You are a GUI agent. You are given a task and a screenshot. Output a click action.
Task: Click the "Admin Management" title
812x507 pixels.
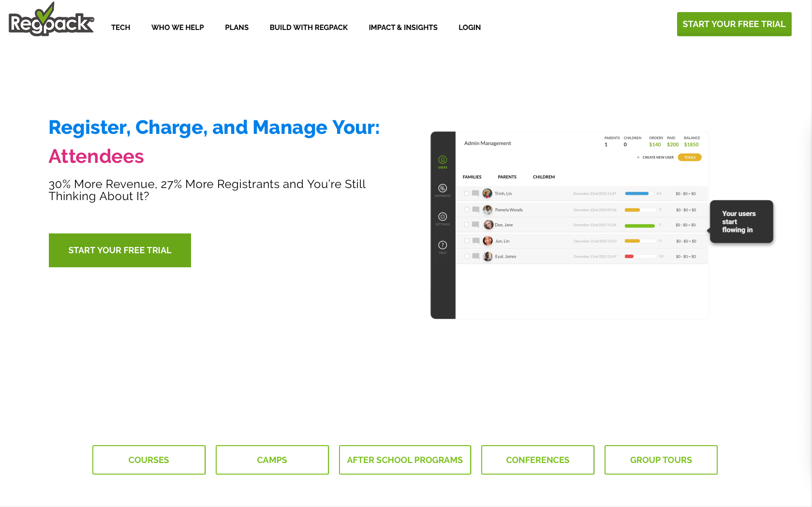(x=487, y=143)
